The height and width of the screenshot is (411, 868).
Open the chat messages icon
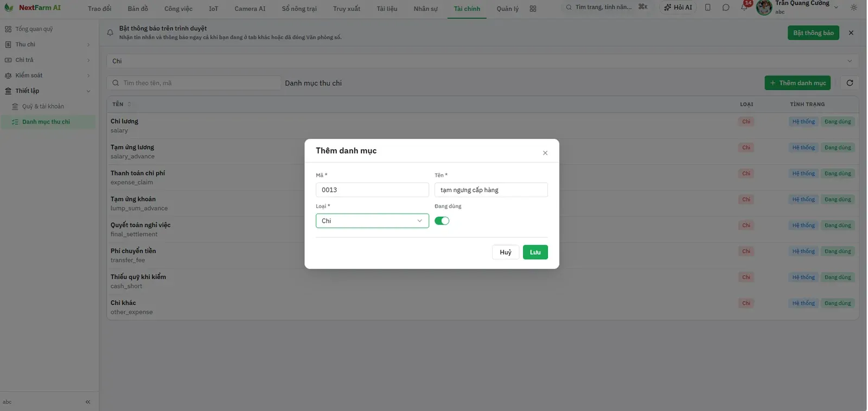point(726,8)
